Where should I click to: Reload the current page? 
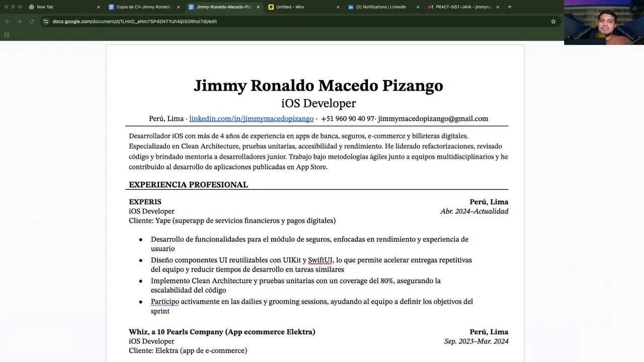[31, 22]
